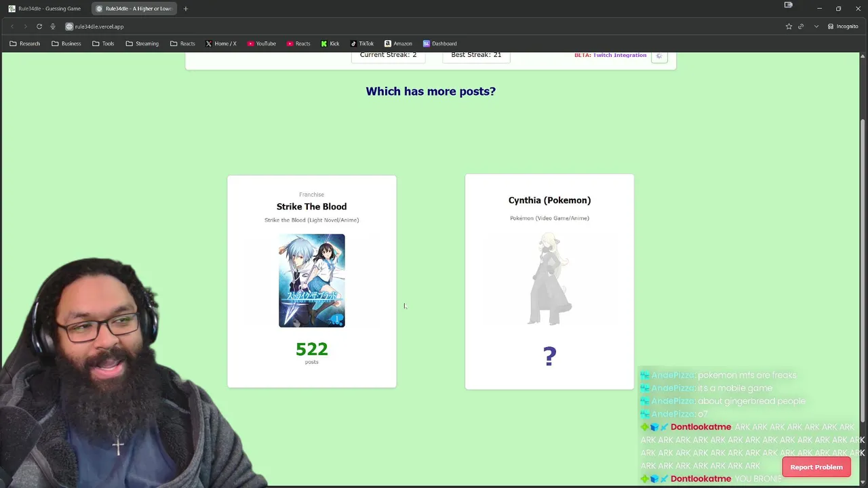Choose the Strike The Blood card title
The height and width of the screenshot is (488, 868).
click(x=311, y=207)
